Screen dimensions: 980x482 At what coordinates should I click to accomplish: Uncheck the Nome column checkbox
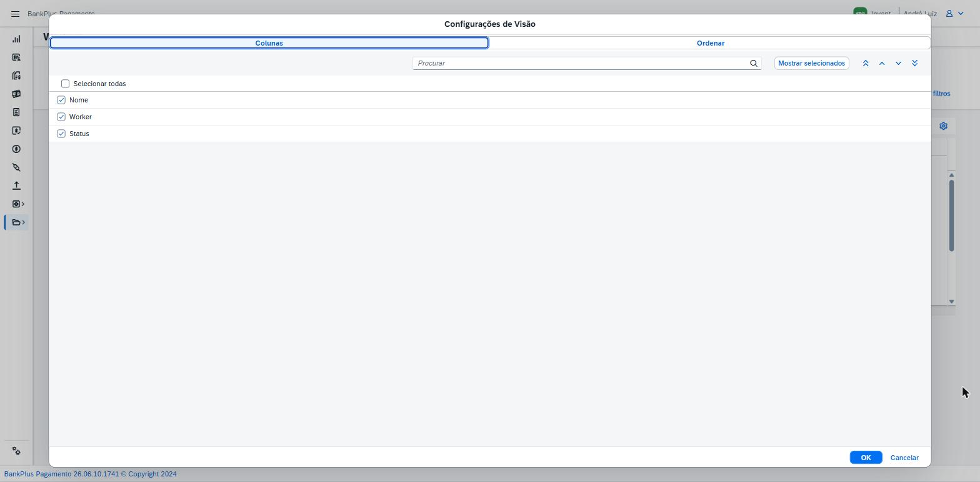tap(61, 100)
